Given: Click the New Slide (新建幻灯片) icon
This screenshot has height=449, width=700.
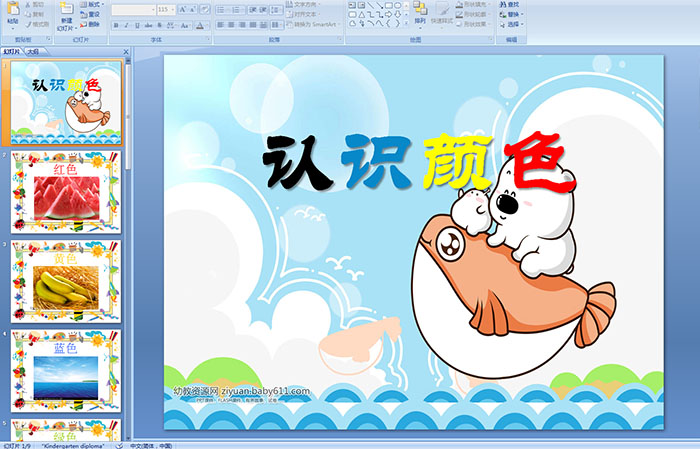Looking at the screenshot, I should (67, 9).
